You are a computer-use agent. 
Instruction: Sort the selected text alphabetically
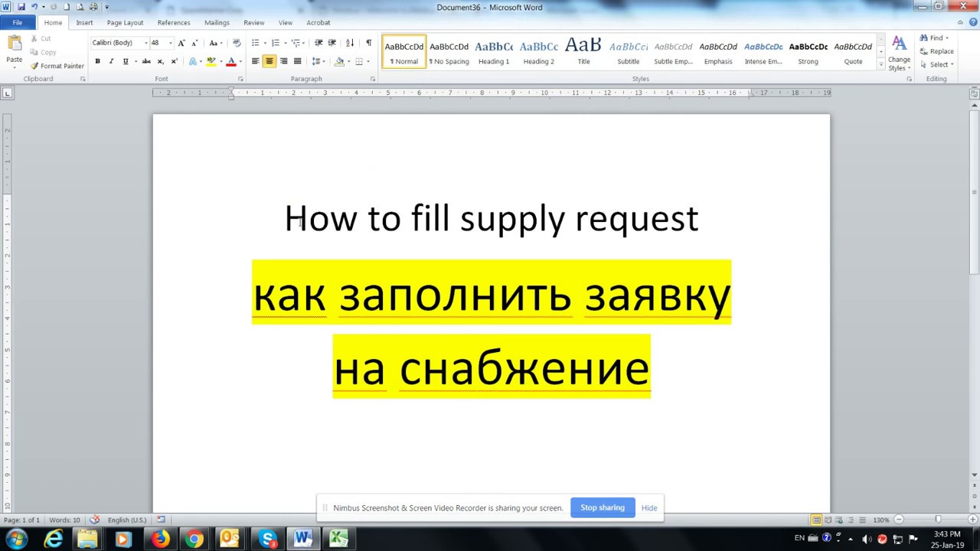(x=350, y=43)
